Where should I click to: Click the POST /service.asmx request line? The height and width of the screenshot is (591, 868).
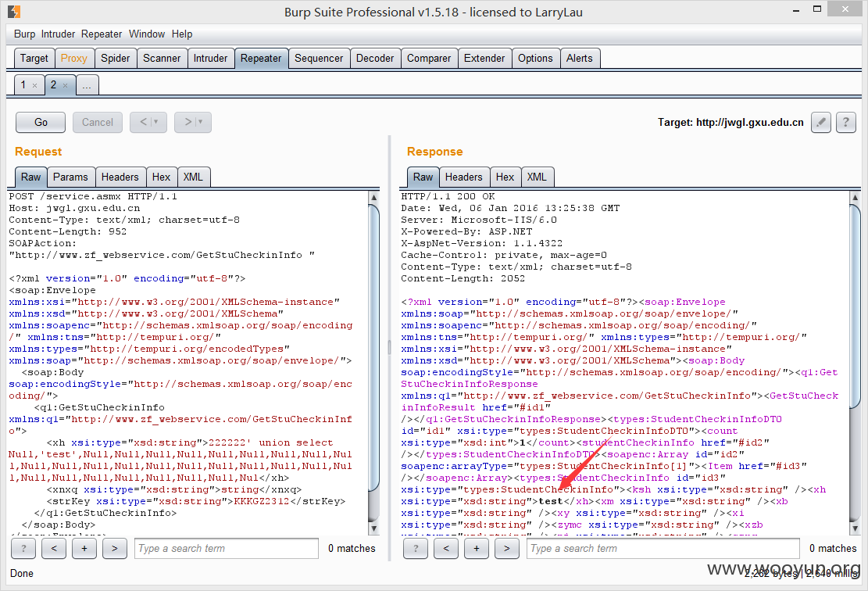(x=93, y=197)
